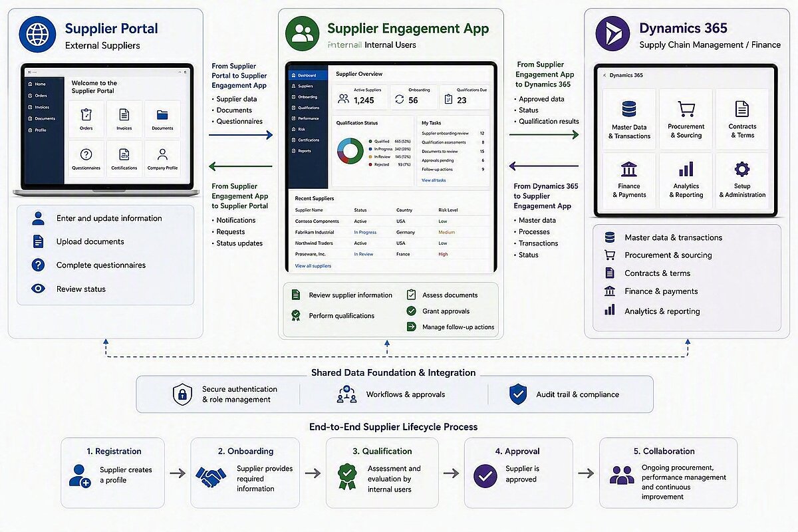Click the Registration add-user icon

80,476
